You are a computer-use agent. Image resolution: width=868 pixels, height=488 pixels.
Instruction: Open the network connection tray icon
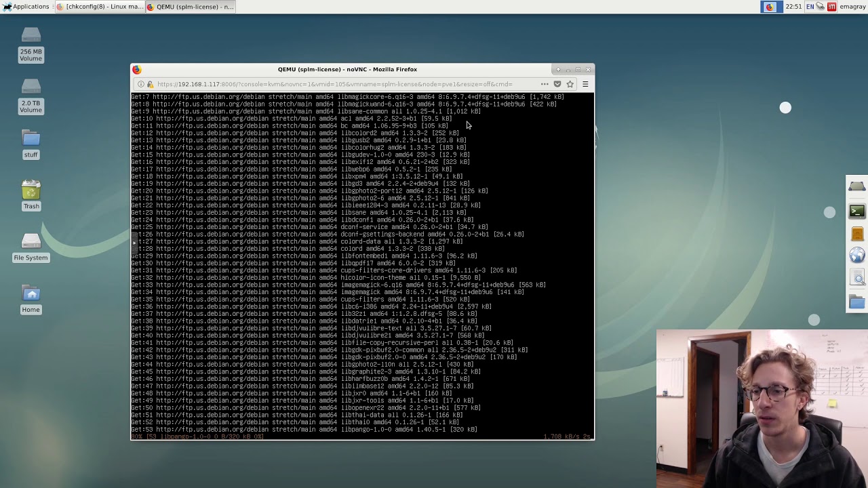coord(820,6)
